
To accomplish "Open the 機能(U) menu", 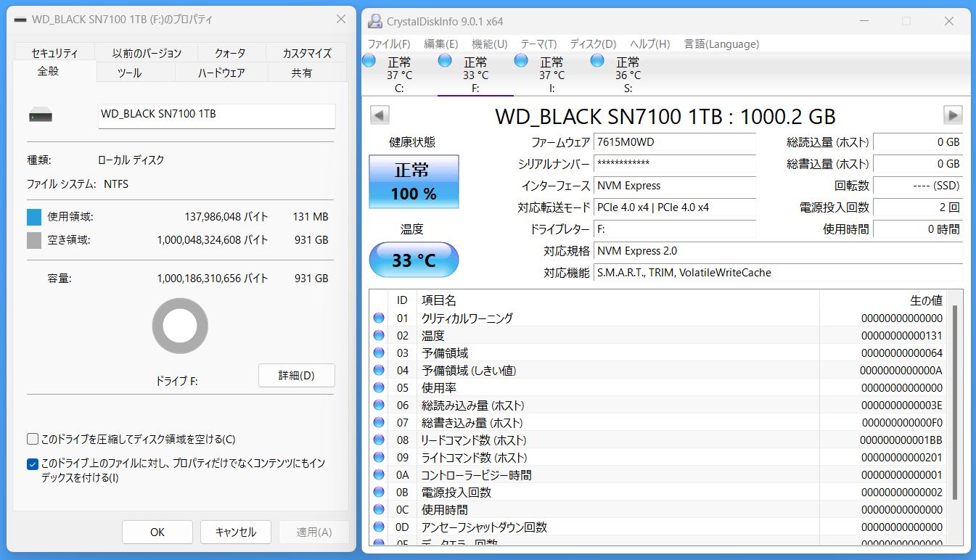I will 490,44.
